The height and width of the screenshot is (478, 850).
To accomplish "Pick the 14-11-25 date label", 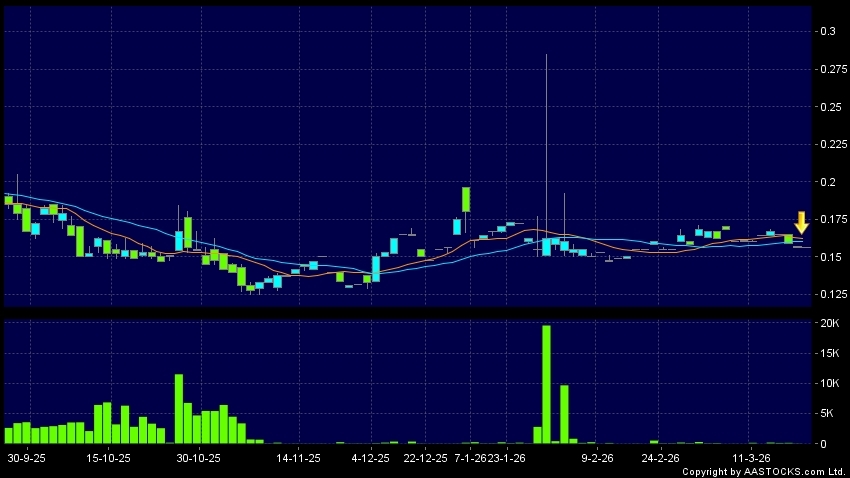I will pyautogui.click(x=298, y=458).
